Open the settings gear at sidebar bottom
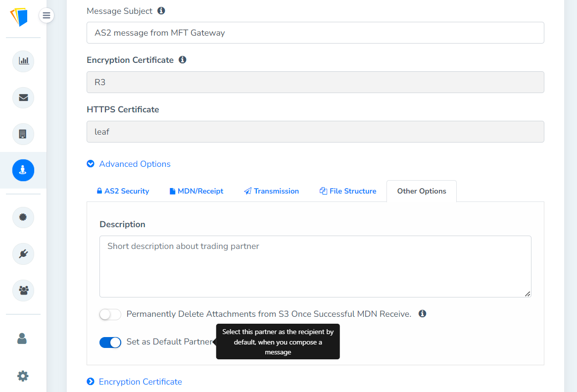Screen dimensions: 577x392 23,376
